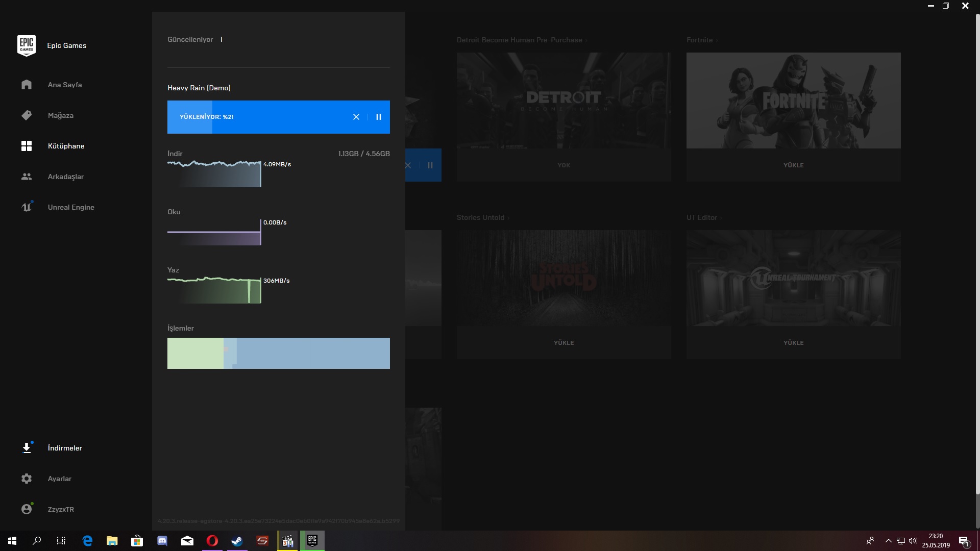The image size is (980, 551).
Task: Open the Unreal Engine logo icon
Action: coord(27,207)
